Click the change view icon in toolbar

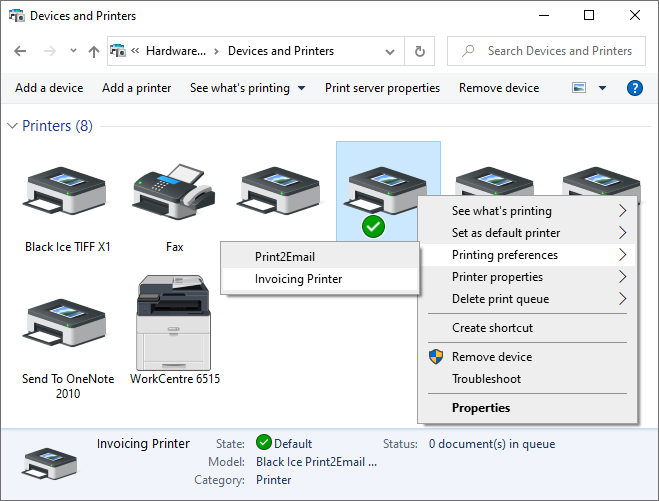tap(579, 88)
